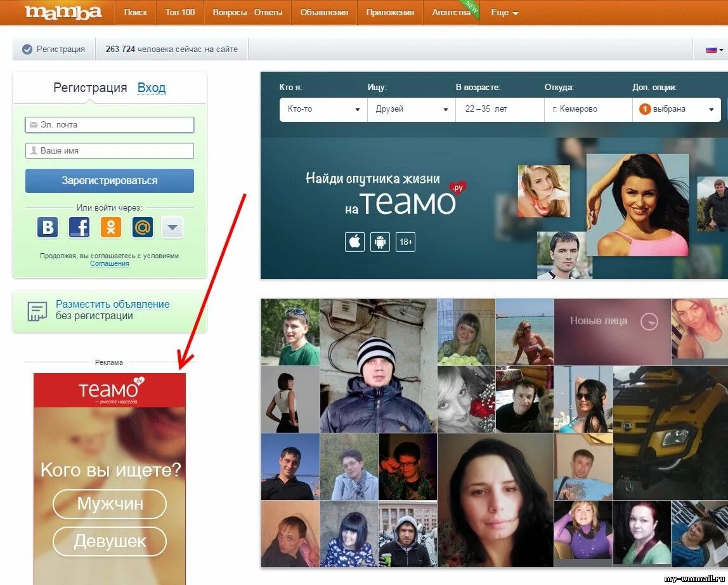The height and width of the screenshot is (585, 728).
Task: Click the Эл. почта input field
Action: tap(110, 124)
